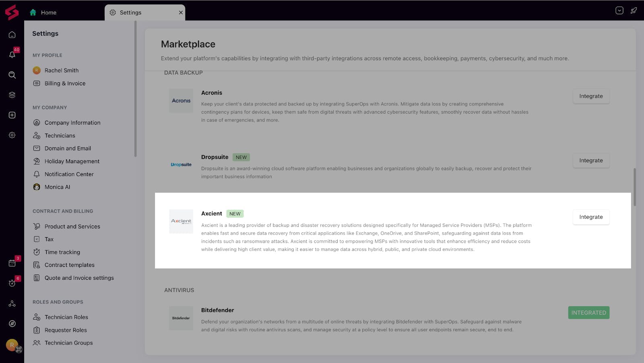644x363 pixels.
Task: Integrate the Axcient app
Action: tap(591, 217)
